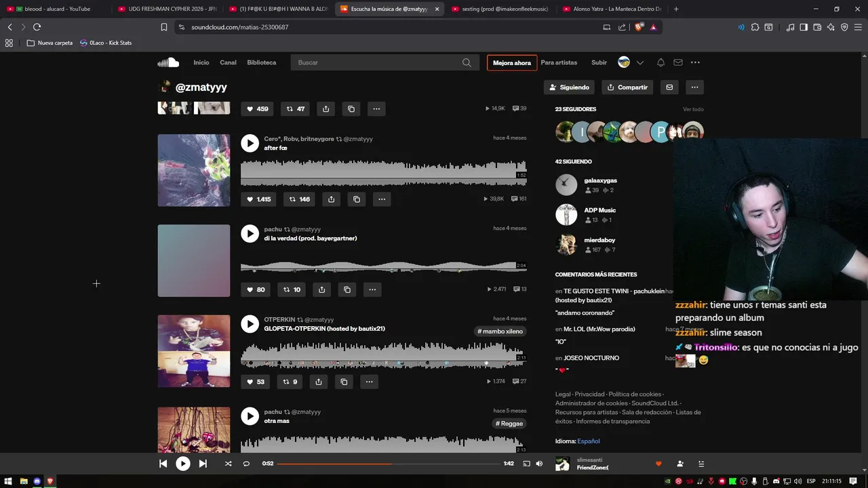Click the Subir upload link
Screen dimensions: 868x488
click(599, 62)
